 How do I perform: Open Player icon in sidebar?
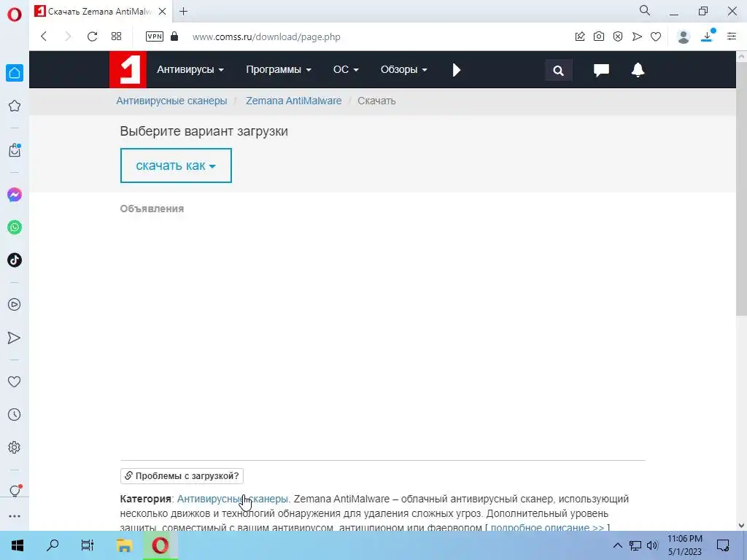[x=15, y=305]
